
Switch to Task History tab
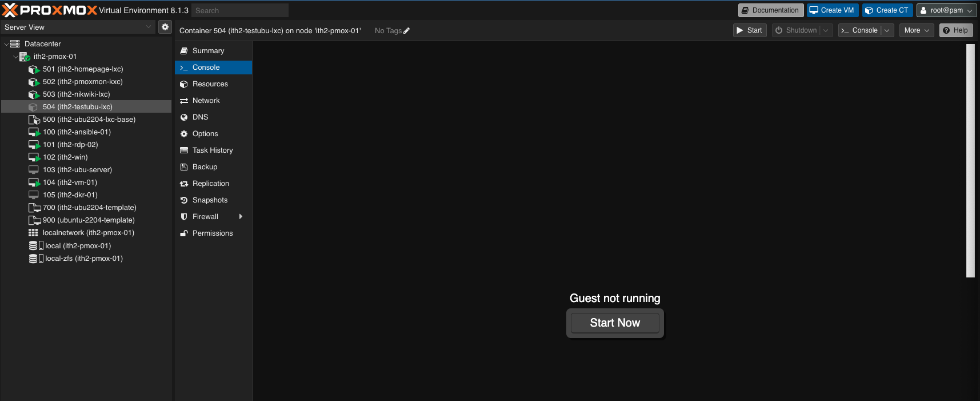point(213,150)
